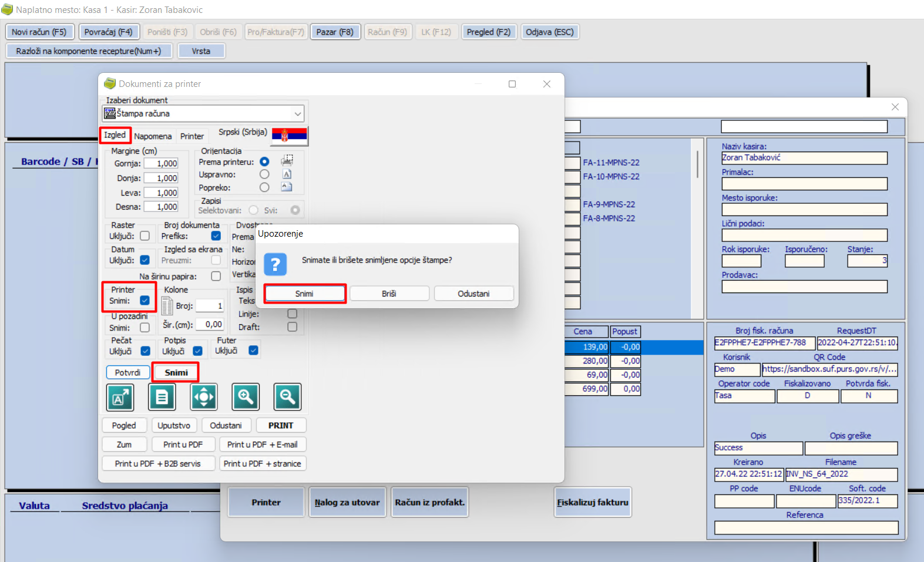Click Odjava (ESC) to log out

[x=550, y=32]
